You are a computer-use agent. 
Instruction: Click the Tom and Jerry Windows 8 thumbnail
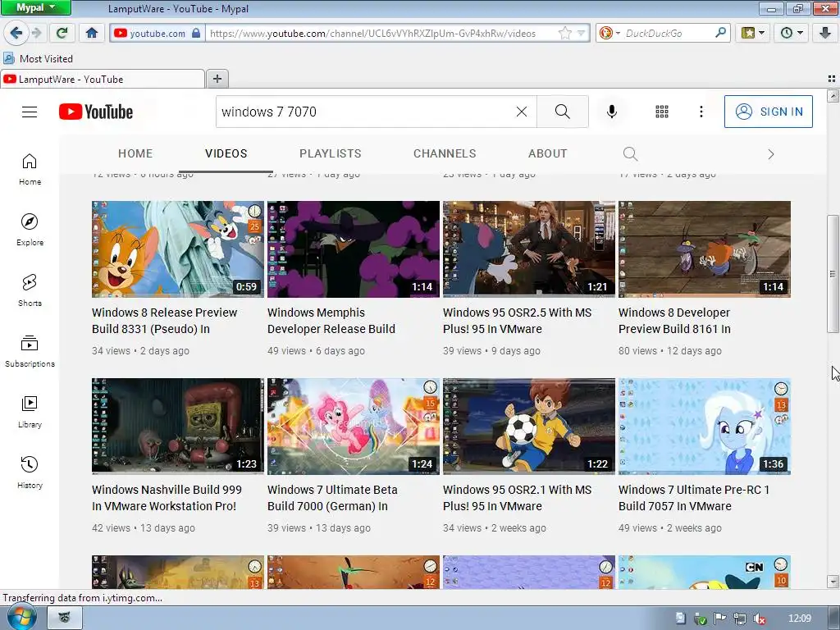point(178,249)
